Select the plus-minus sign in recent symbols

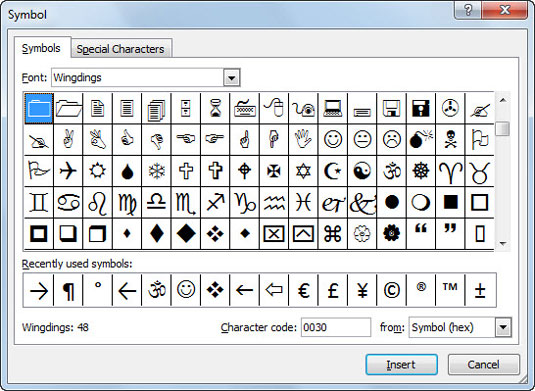tap(480, 290)
